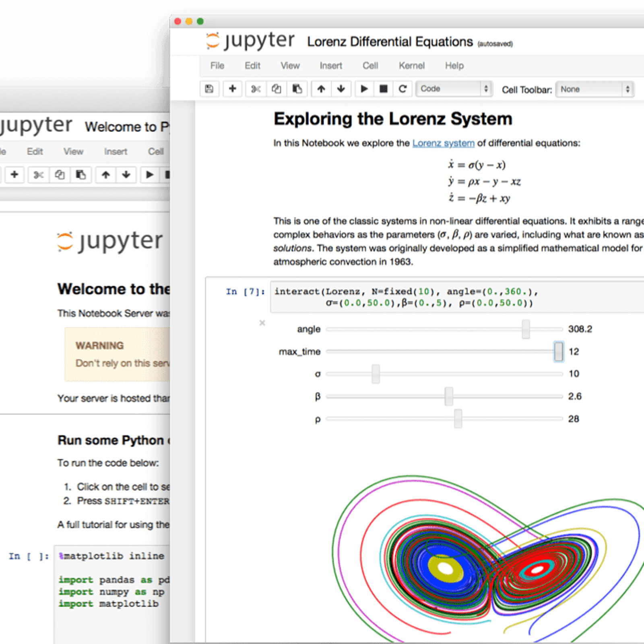
Task: Close the interactive widget output
Action: [x=262, y=323]
